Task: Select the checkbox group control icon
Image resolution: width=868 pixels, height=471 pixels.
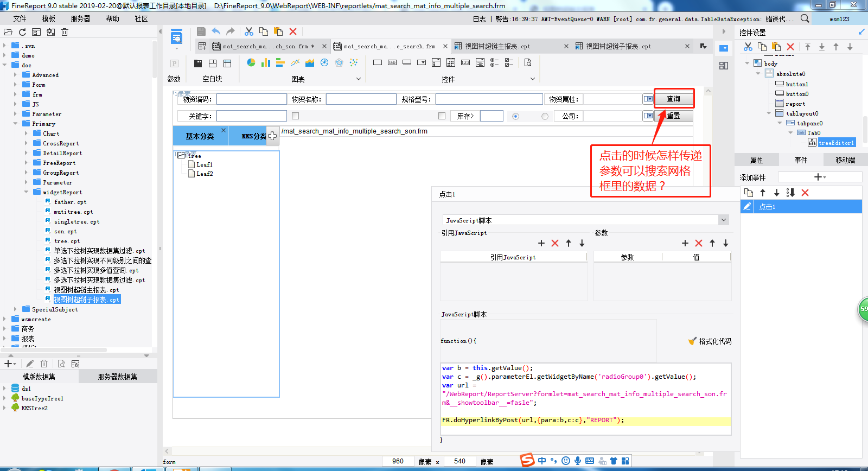Action: coord(509,62)
